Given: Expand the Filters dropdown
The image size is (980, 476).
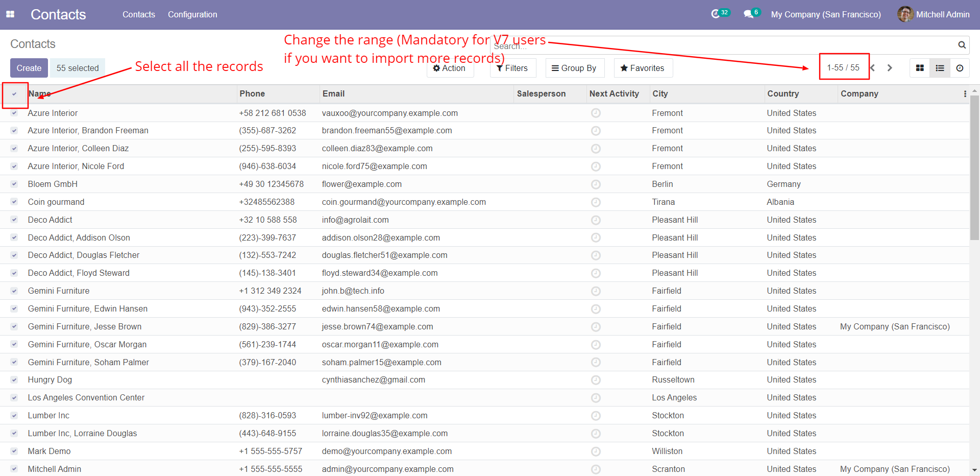Looking at the screenshot, I should 512,68.
